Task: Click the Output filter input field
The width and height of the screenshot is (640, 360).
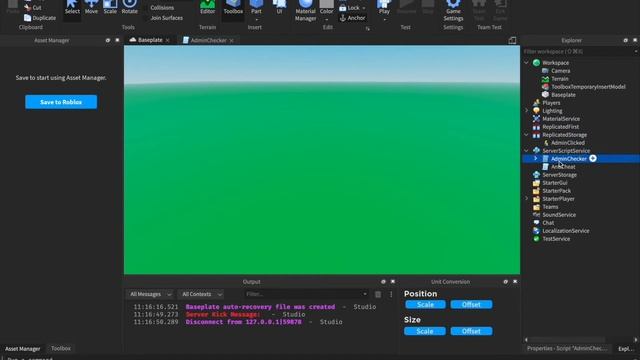Action: point(306,294)
